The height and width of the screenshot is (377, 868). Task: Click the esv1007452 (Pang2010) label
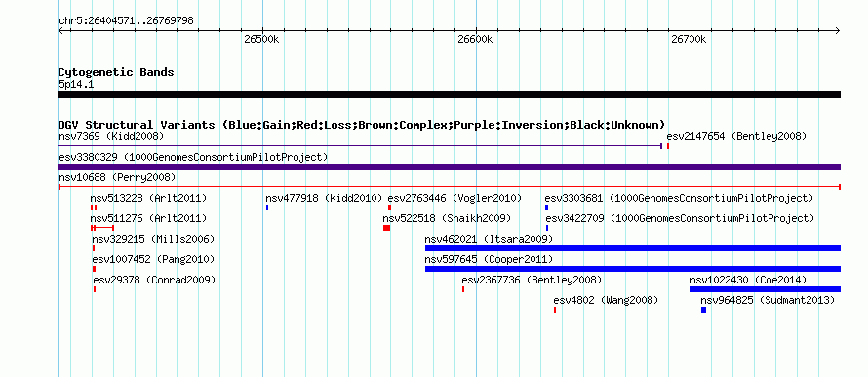click(153, 259)
